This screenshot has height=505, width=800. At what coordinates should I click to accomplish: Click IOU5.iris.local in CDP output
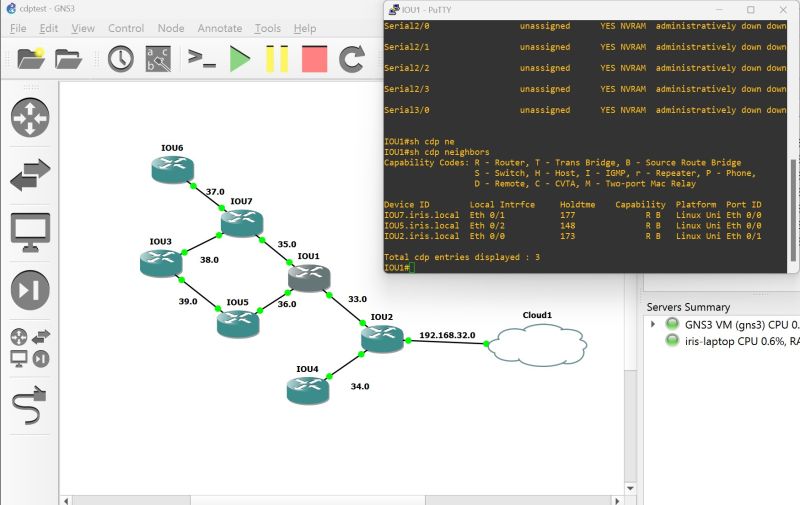point(421,225)
